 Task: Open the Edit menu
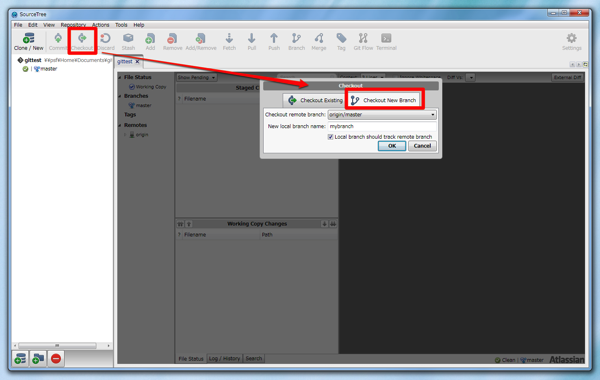[x=33, y=25]
